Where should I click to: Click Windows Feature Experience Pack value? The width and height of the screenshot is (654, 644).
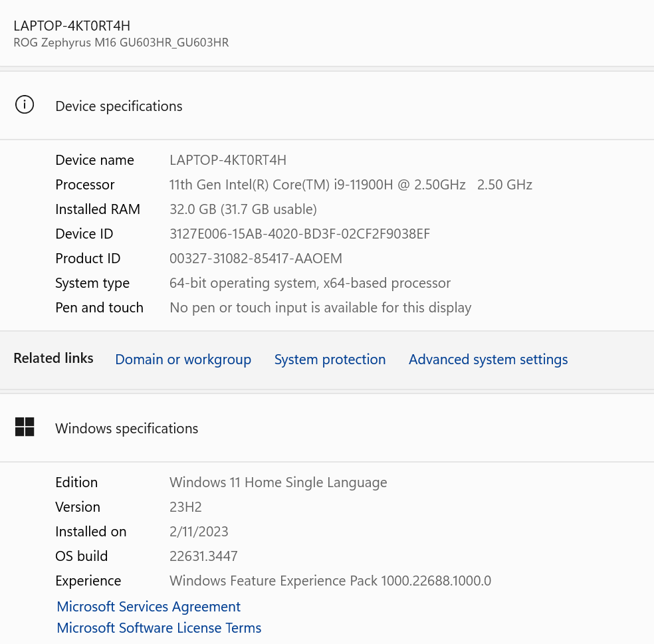330,581
